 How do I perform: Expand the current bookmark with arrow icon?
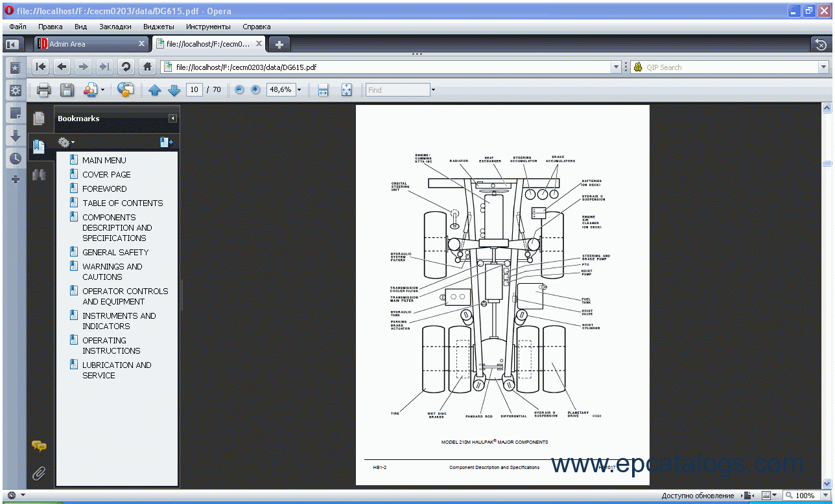click(x=167, y=142)
